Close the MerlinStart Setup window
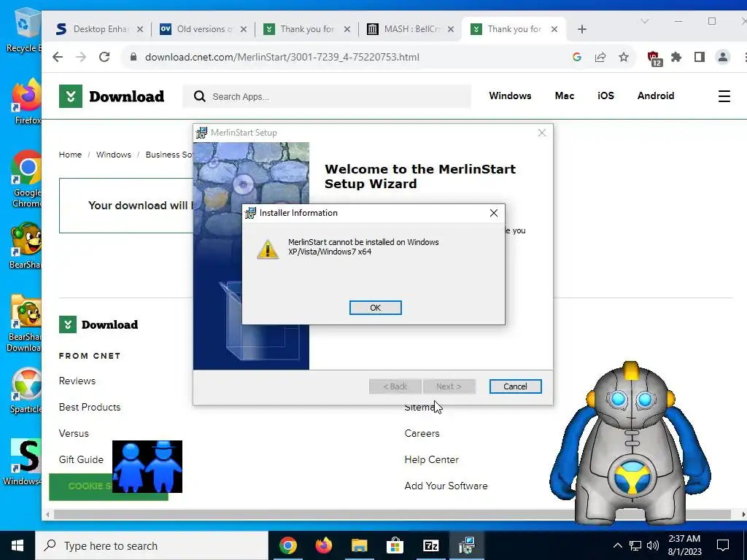This screenshot has width=747, height=560. [x=542, y=133]
